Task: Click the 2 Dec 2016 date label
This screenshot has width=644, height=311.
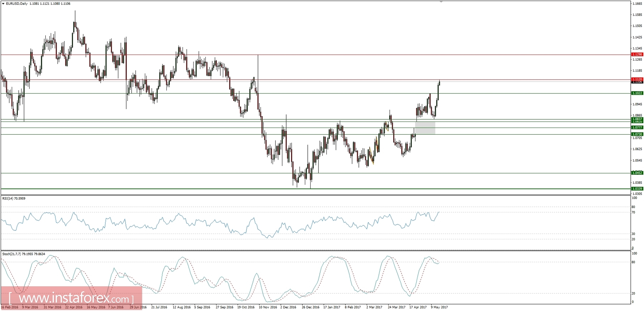Action: click(288, 307)
